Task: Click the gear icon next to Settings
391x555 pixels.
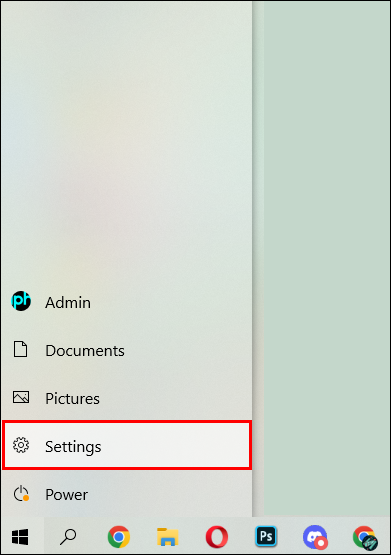Action: click(21, 445)
